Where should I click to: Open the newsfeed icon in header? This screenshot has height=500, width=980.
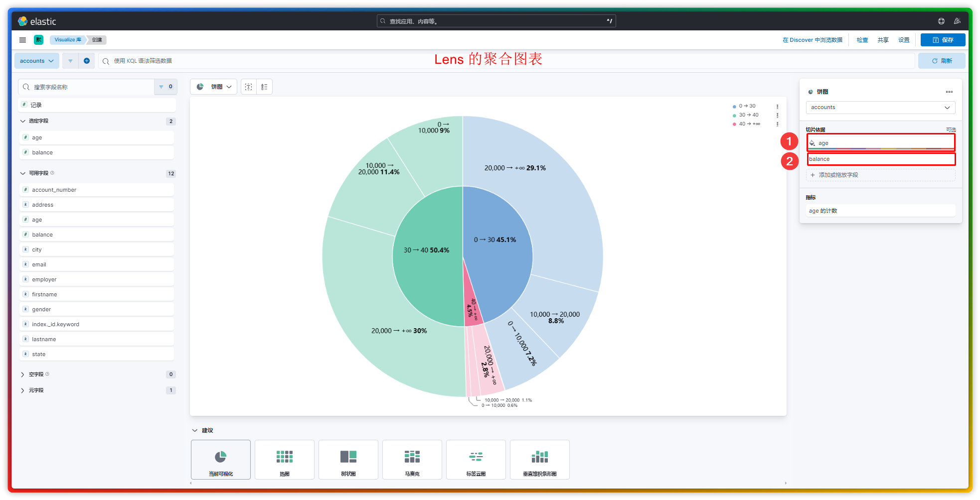(957, 21)
